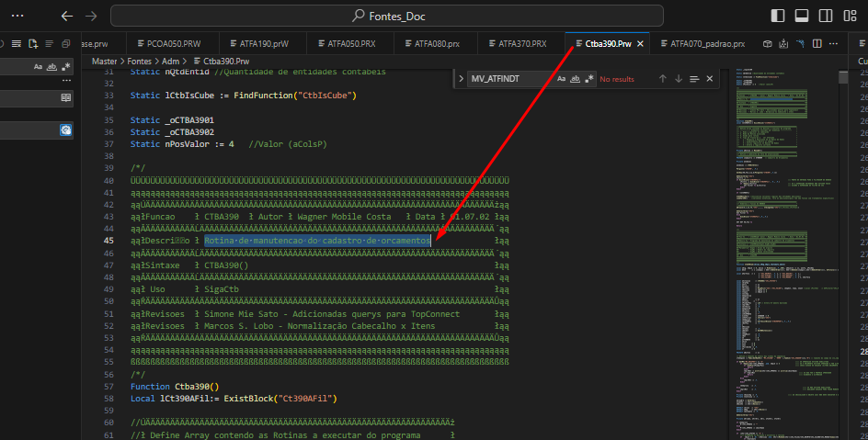Click line number 57 in the gutter

[x=108, y=387]
